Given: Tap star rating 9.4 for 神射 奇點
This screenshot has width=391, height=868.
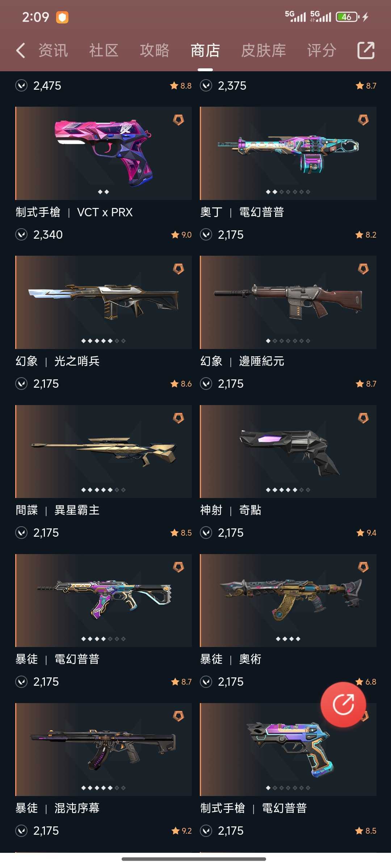Looking at the screenshot, I should [x=366, y=533].
